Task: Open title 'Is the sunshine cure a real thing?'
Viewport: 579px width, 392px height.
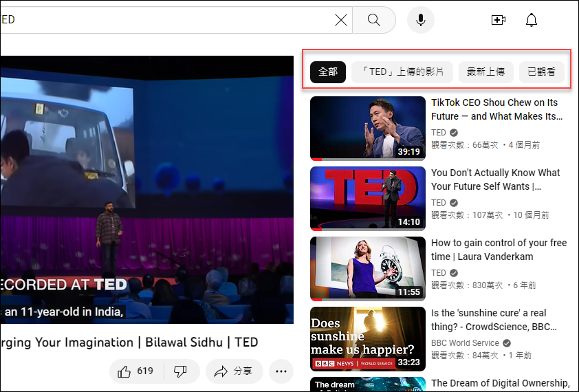Action: pos(494,320)
